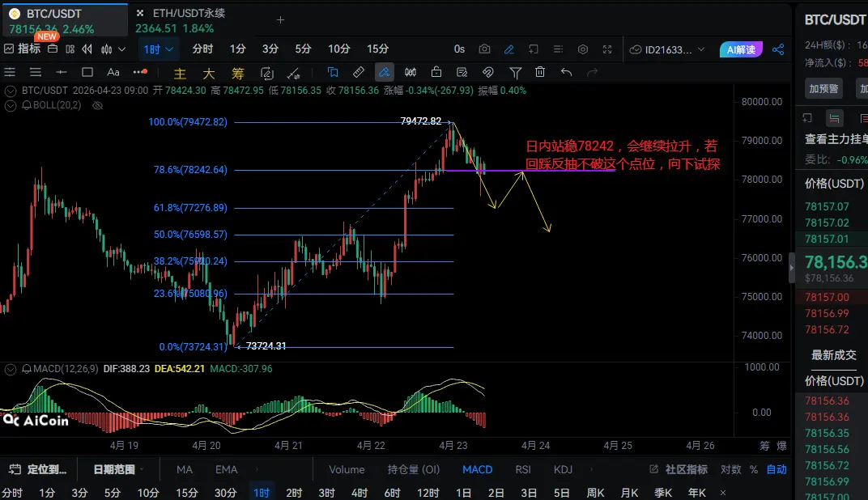Select bottom 4时 timeframe
Screen dimensions: 868x500
pyautogui.click(x=360, y=493)
